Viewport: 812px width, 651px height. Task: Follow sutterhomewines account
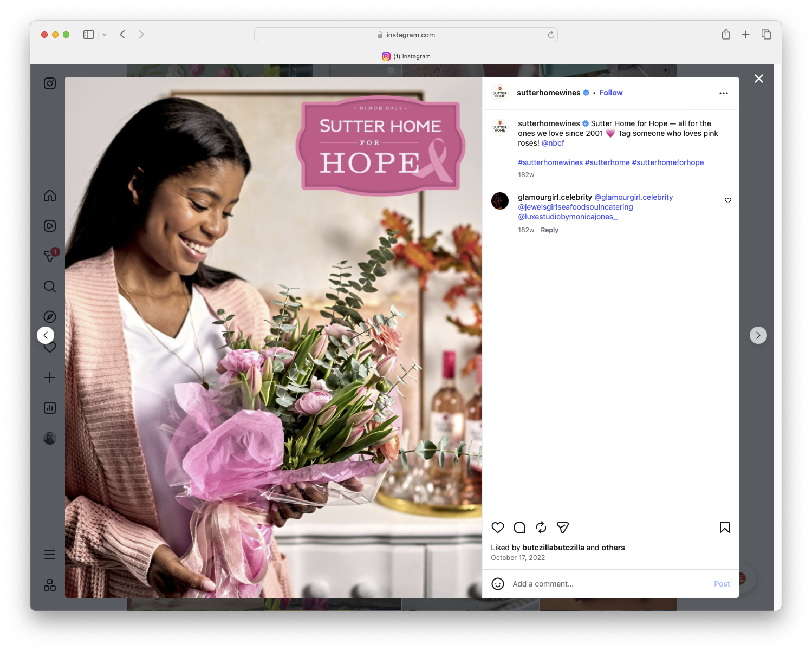pos(610,93)
